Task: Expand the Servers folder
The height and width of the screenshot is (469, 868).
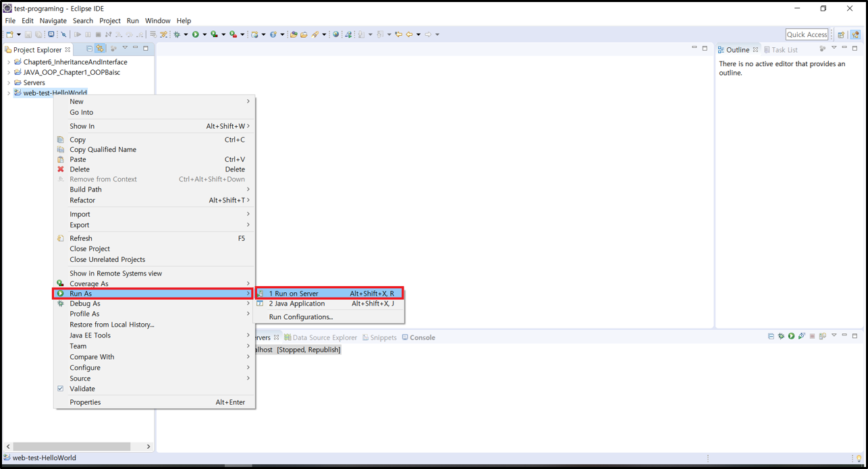Action: point(9,83)
